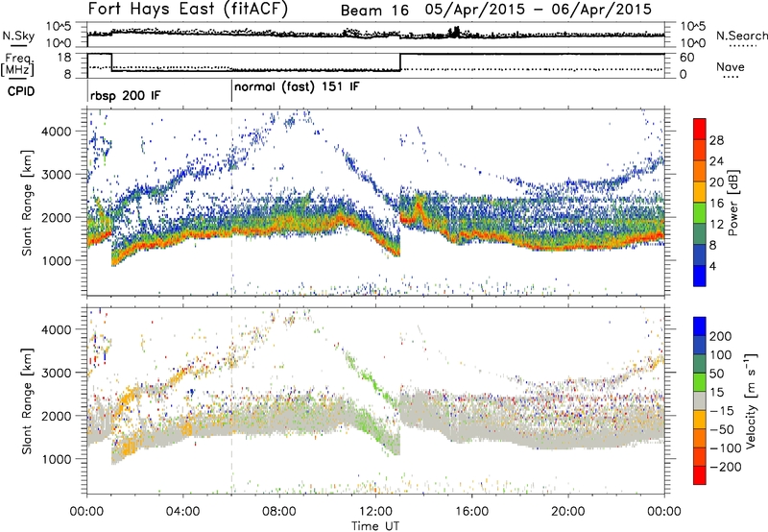Click the "N.Search" legend label

click(741, 36)
